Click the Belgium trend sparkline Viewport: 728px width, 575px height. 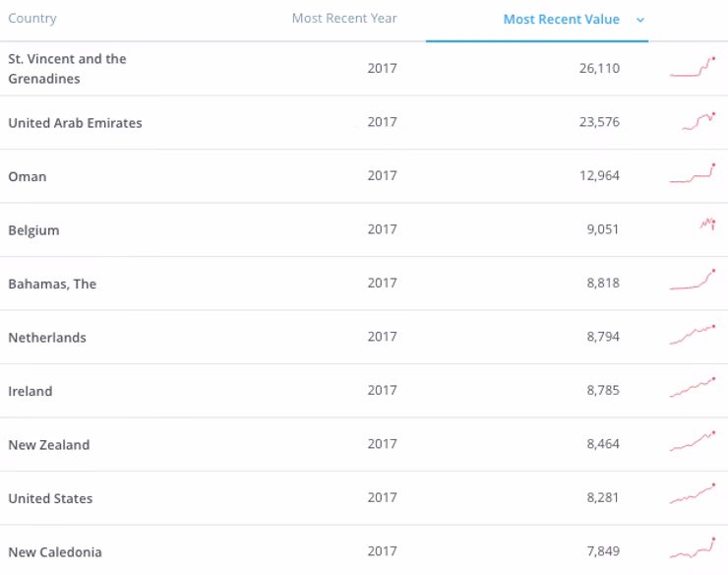click(707, 224)
